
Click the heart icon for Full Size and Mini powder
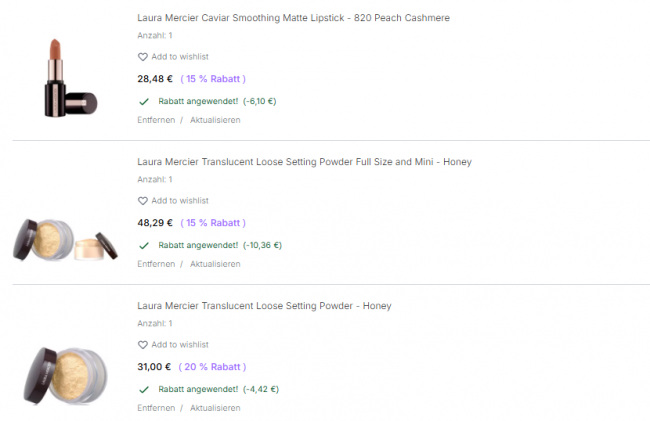pyautogui.click(x=143, y=201)
